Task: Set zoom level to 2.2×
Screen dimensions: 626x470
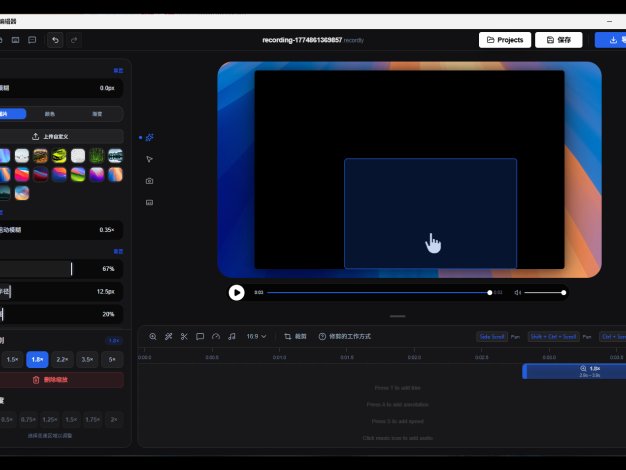Action: [62, 359]
